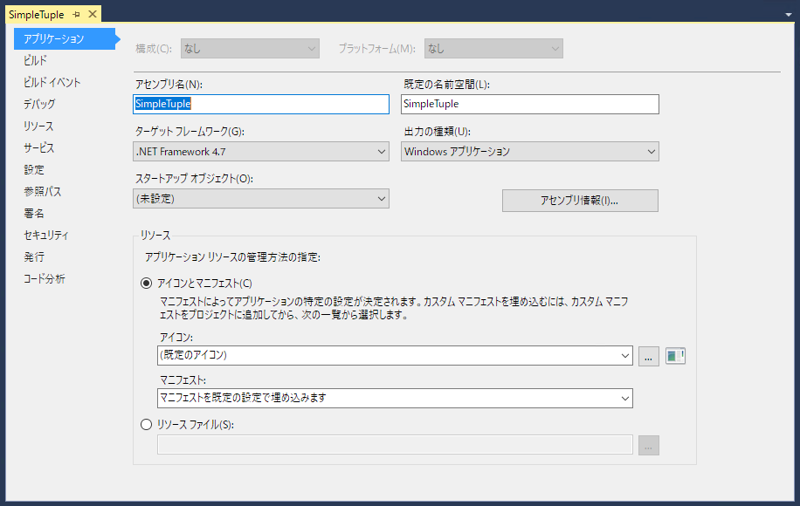Screen dimensions: 800x506
Task: Click the 出力の種類(U) label
Action: pos(437,132)
